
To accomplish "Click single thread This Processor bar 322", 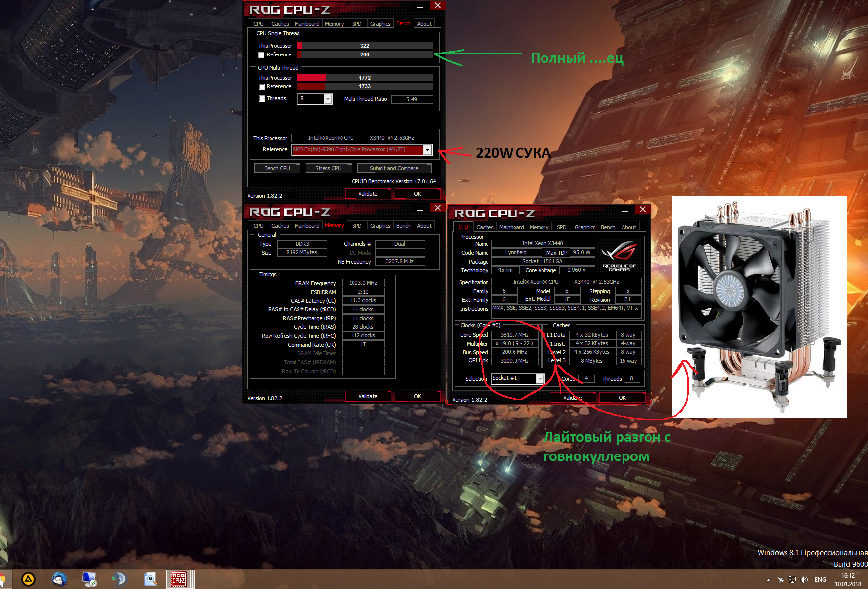I will tap(365, 46).
